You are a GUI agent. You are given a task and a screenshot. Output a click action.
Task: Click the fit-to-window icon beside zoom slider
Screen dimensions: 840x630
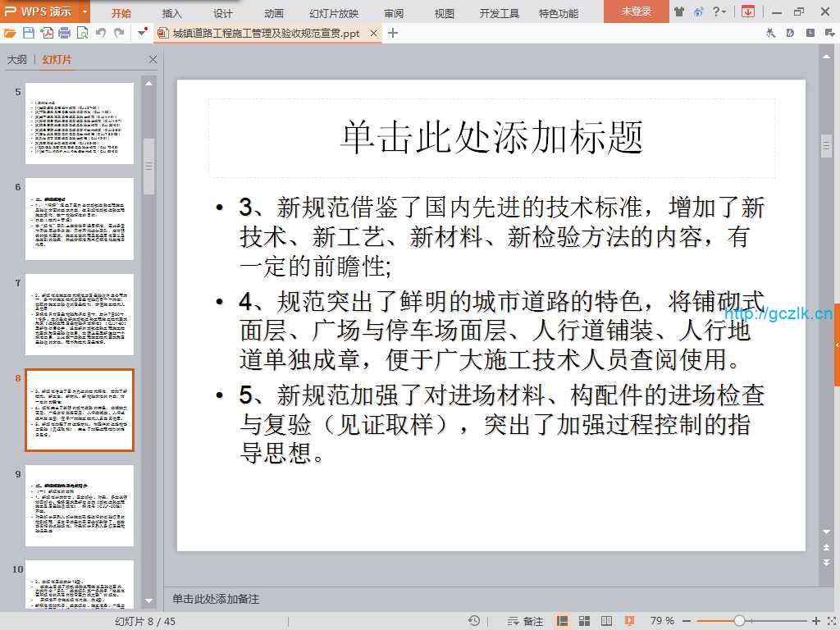coord(830,621)
